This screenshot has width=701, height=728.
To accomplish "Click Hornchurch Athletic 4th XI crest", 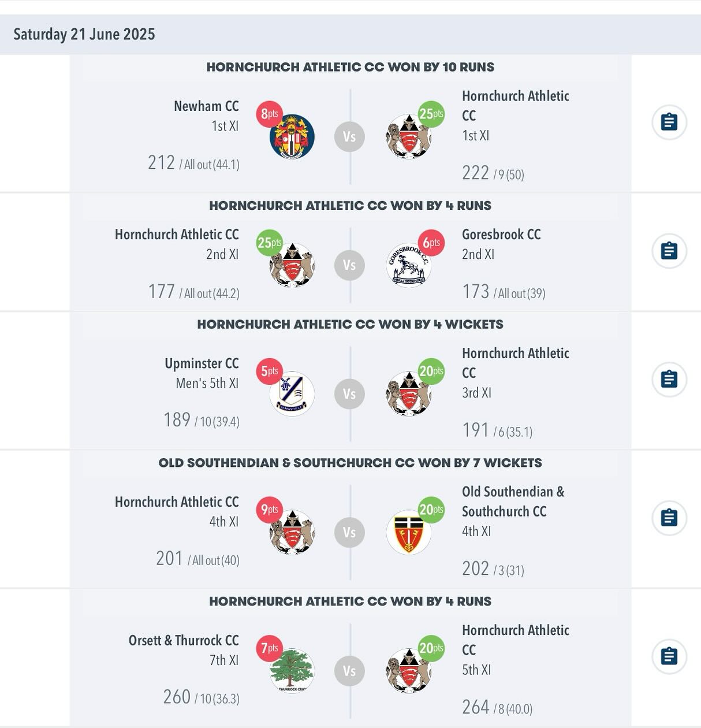I will coord(292,532).
